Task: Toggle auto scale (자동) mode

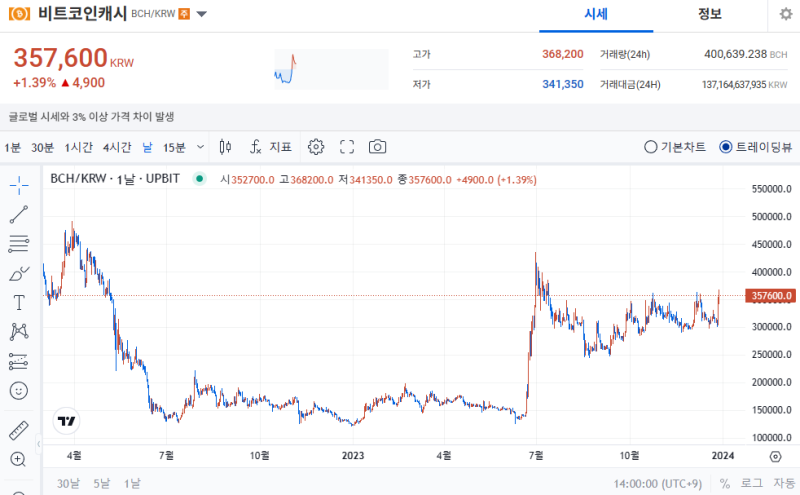Action: click(784, 483)
